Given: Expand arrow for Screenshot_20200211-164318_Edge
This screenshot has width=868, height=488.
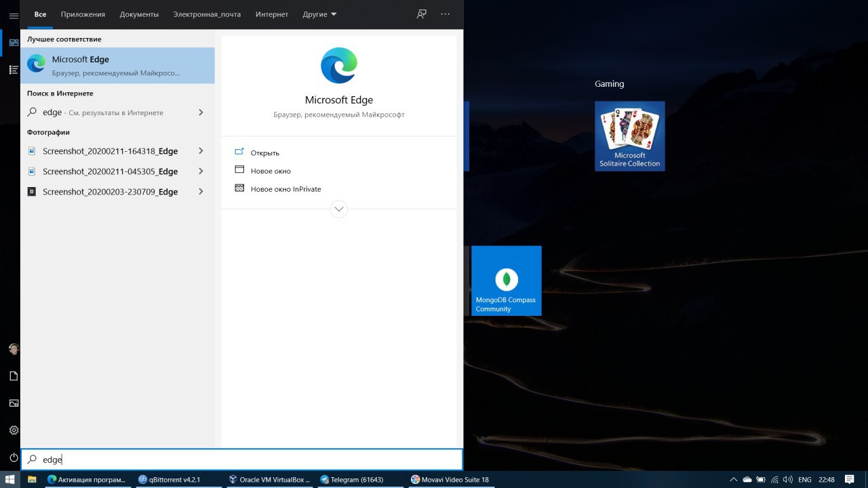Looking at the screenshot, I should pyautogui.click(x=201, y=151).
